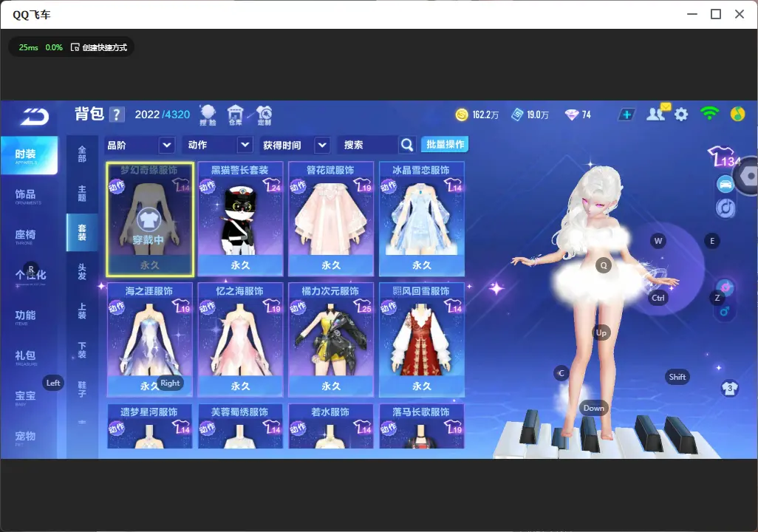Choose the 鞋子 shoes subcategory
Image resolution: width=758 pixels, height=532 pixels.
point(82,389)
